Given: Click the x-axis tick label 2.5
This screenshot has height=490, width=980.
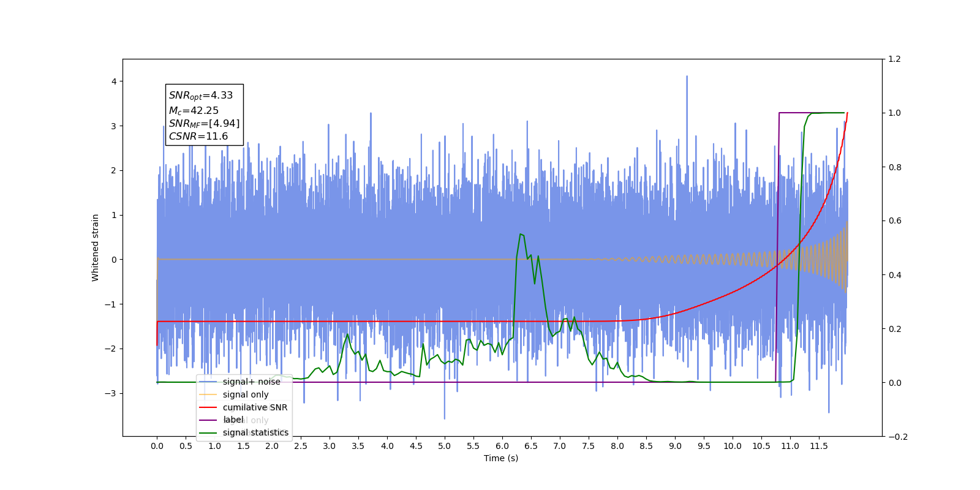Looking at the screenshot, I should (x=301, y=446).
